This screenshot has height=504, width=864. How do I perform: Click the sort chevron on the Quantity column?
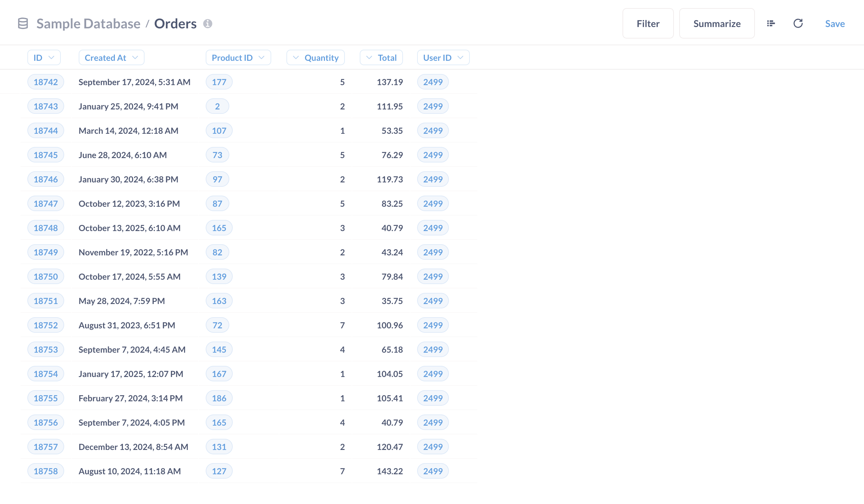pyautogui.click(x=296, y=57)
